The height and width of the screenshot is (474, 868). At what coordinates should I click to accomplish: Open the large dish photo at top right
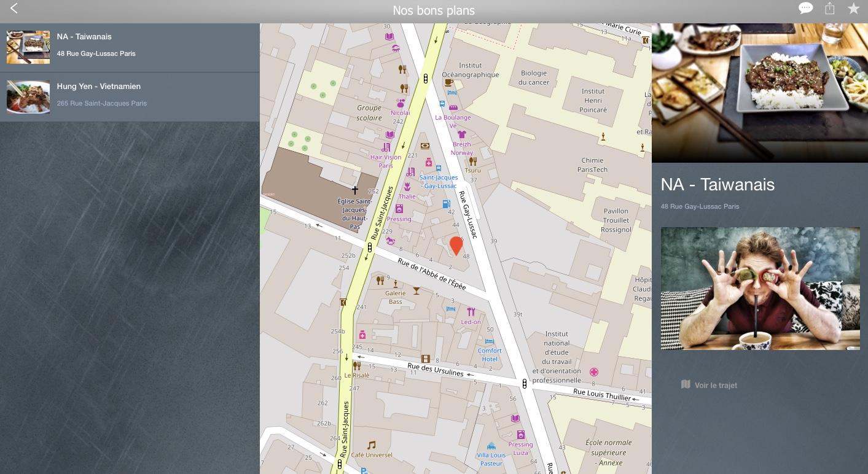point(760,93)
